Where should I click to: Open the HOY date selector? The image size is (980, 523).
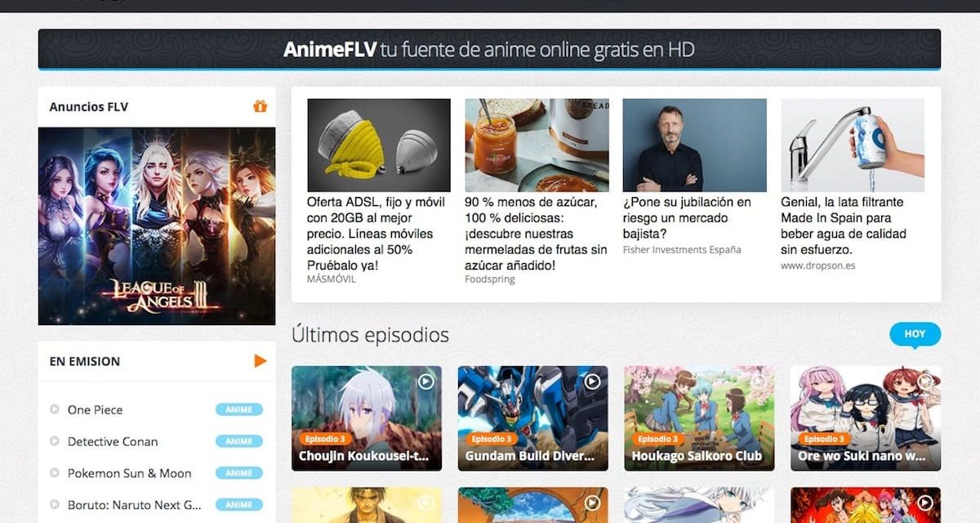[915, 333]
